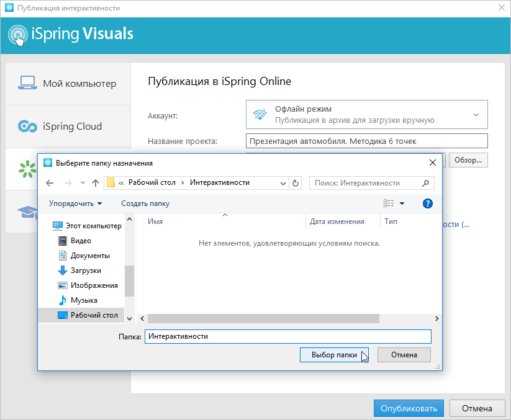
Task: Click the iSpring Cloud infinity icon
Action: [x=27, y=127]
